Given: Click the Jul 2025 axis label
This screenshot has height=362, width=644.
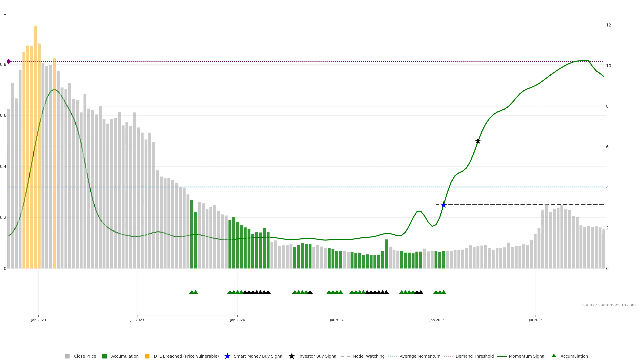Looking at the screenshot, I should [535, 320].
